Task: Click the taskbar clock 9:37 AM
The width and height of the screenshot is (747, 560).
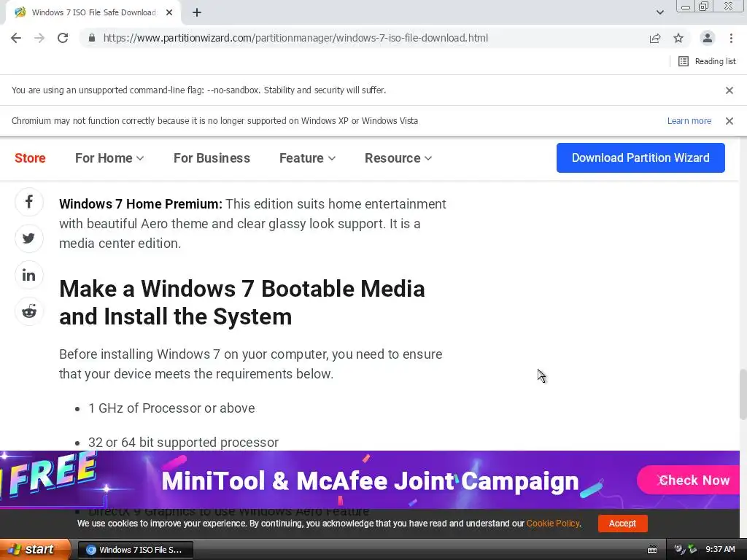Action: click(720, 550)
